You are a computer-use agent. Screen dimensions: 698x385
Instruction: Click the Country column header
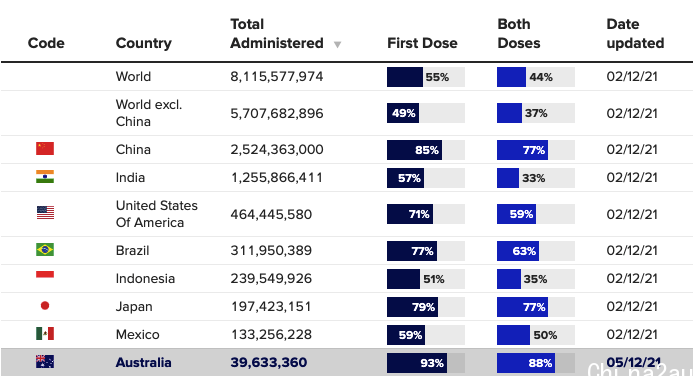pyautogui.click(x=143, y=43)
